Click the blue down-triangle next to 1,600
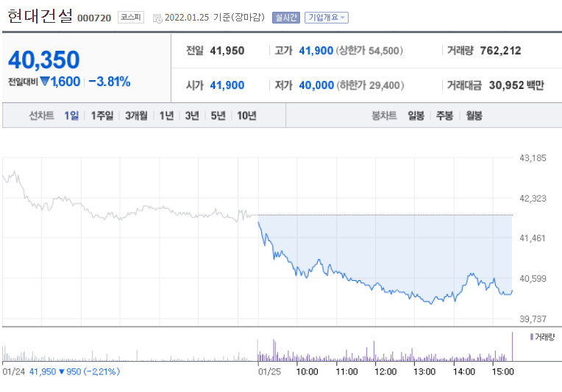The image size is (562, 392). click(45, 82)
